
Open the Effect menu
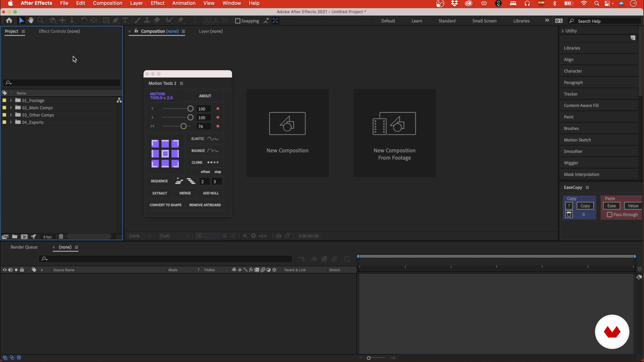[x=157, y=3]
